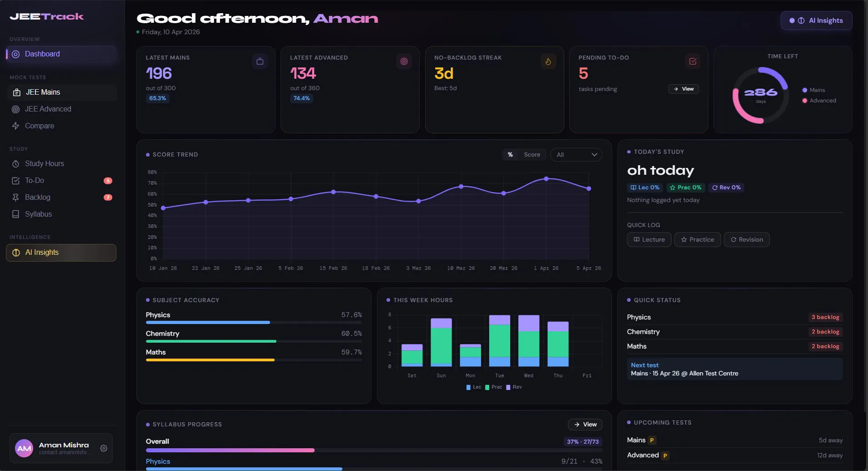Click the Lec legend swatch under weekly hours

click(x=468, y=387)
